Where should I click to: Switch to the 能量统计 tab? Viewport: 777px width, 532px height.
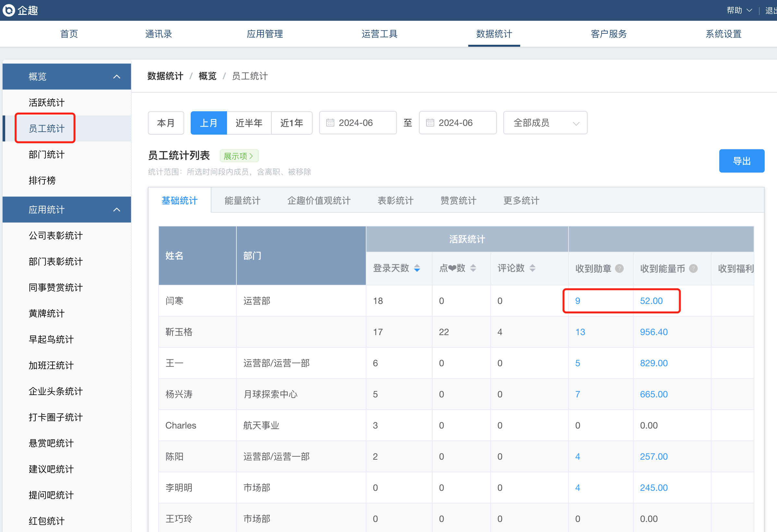click(x=242, y=200)
